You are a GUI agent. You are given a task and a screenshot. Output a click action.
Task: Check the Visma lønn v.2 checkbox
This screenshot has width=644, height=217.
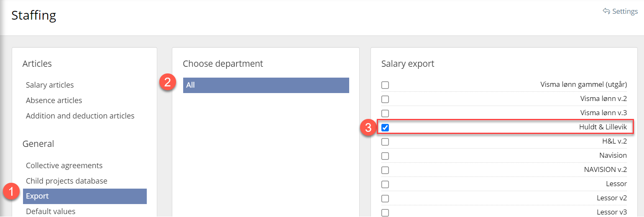385,99
